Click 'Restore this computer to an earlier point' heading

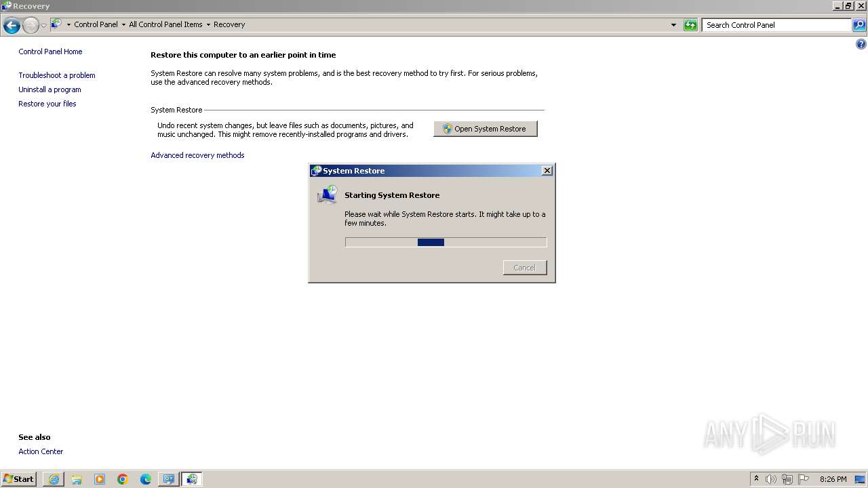point(243,55)
